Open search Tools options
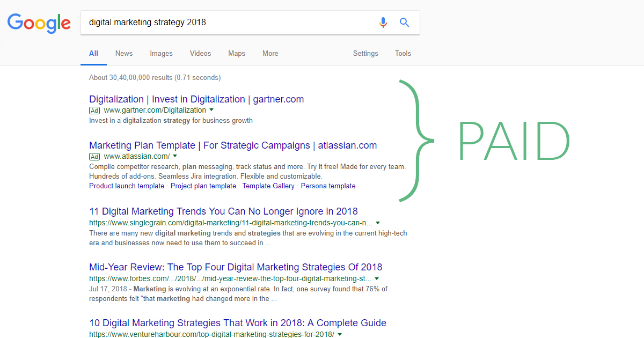Image resolution: width=644 pixels, height=338 pixels. tap(402, 53)
